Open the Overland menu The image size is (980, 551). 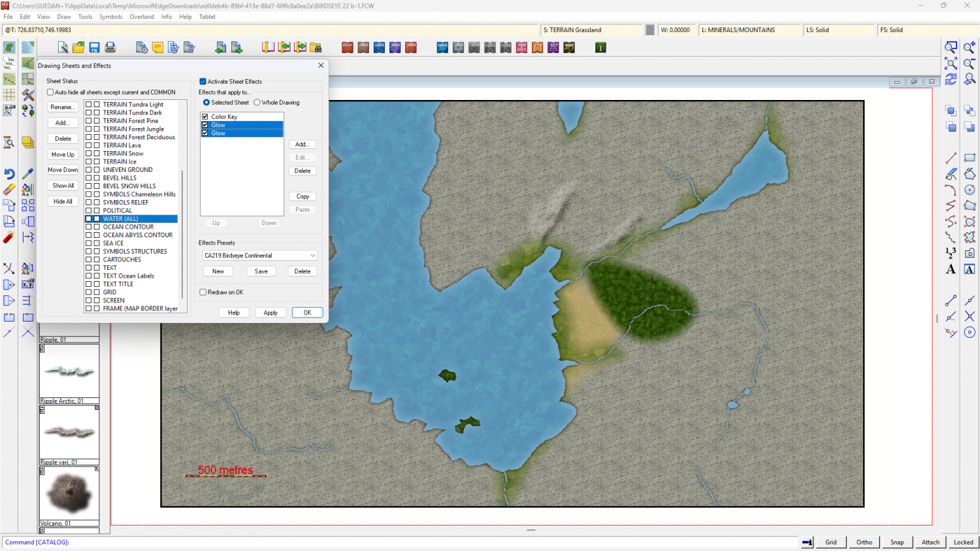[142, 17]
